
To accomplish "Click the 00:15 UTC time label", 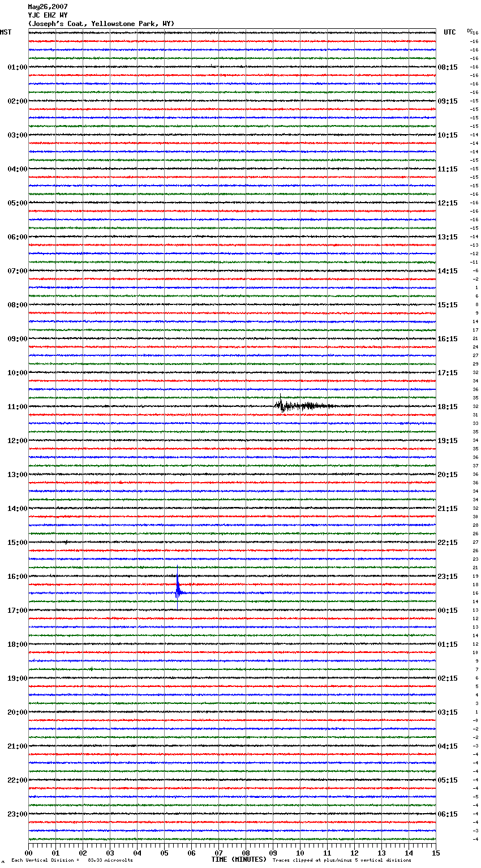I will 448,611.
